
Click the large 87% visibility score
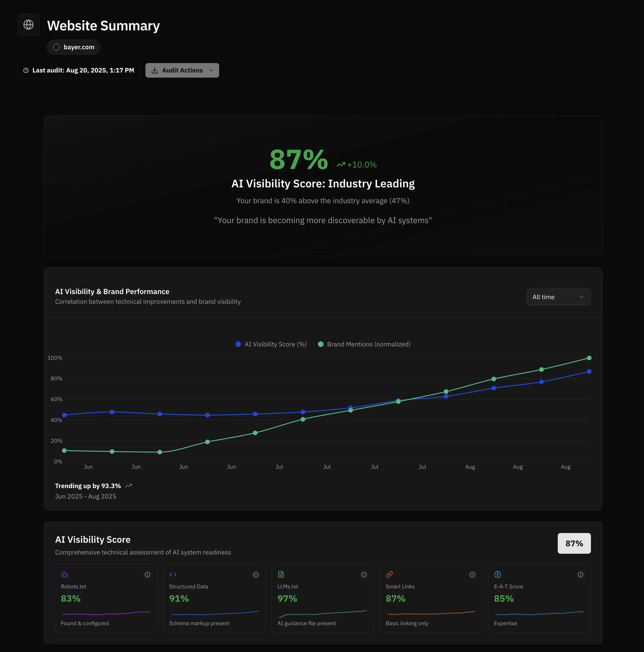pyautogui.click(x=299, y=160)
